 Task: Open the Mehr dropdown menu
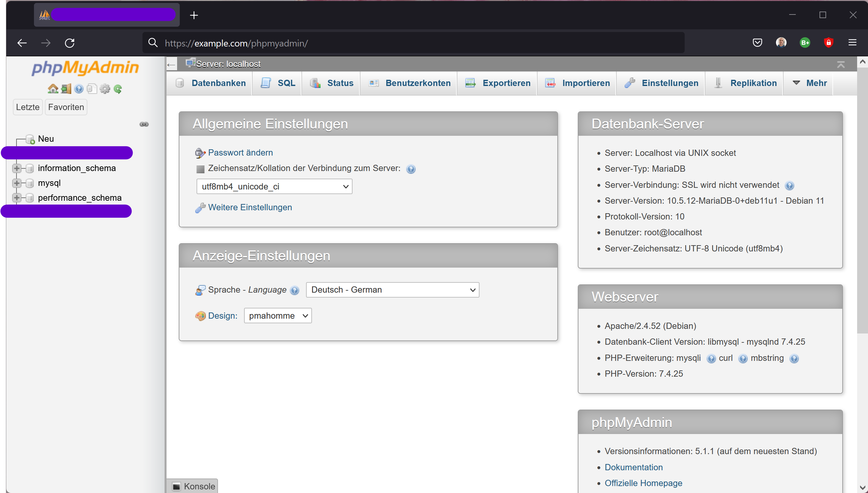click(809, 83)
